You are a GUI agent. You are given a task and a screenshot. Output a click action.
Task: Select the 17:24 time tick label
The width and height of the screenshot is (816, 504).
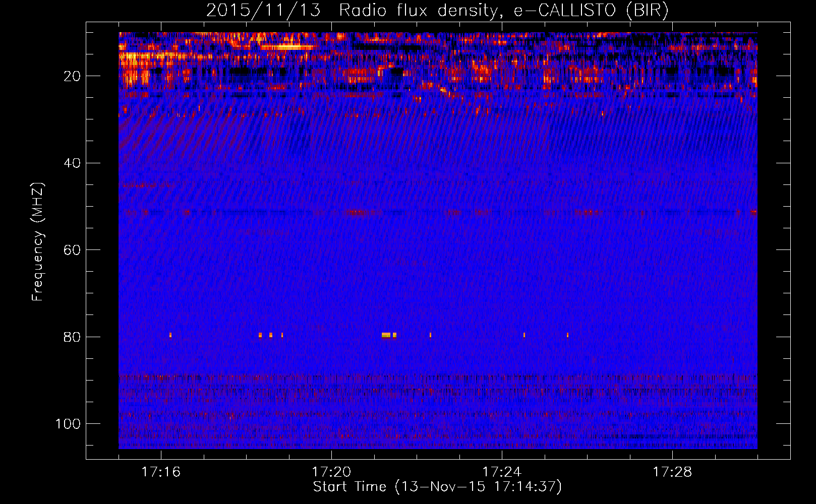coord(502,472)
